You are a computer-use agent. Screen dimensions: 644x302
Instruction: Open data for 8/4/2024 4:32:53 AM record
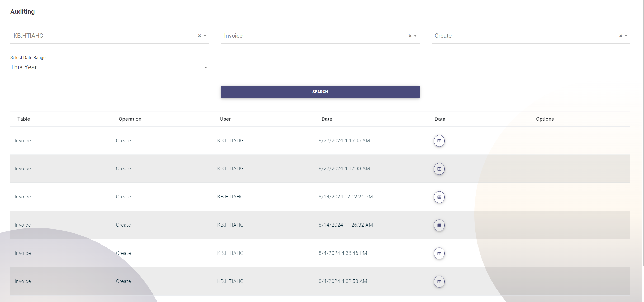[439, 282]
